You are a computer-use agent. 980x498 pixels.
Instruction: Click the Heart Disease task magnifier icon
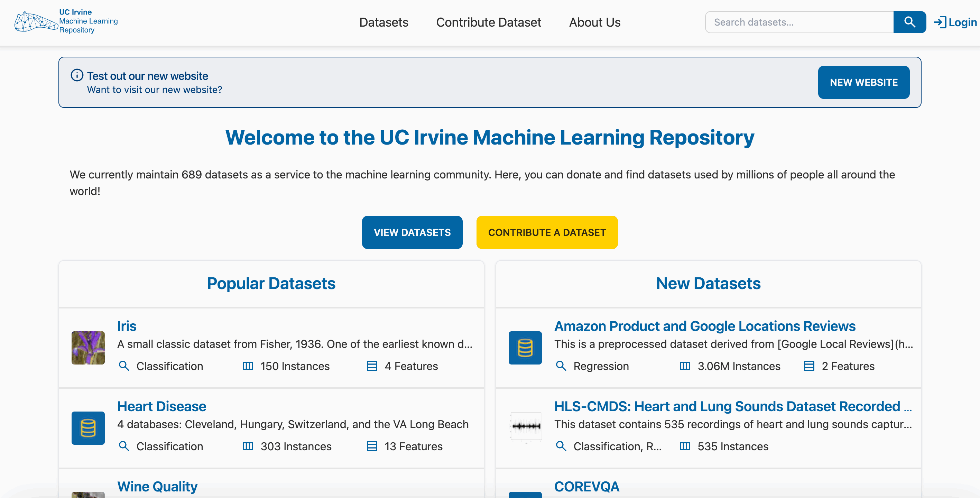124,446
